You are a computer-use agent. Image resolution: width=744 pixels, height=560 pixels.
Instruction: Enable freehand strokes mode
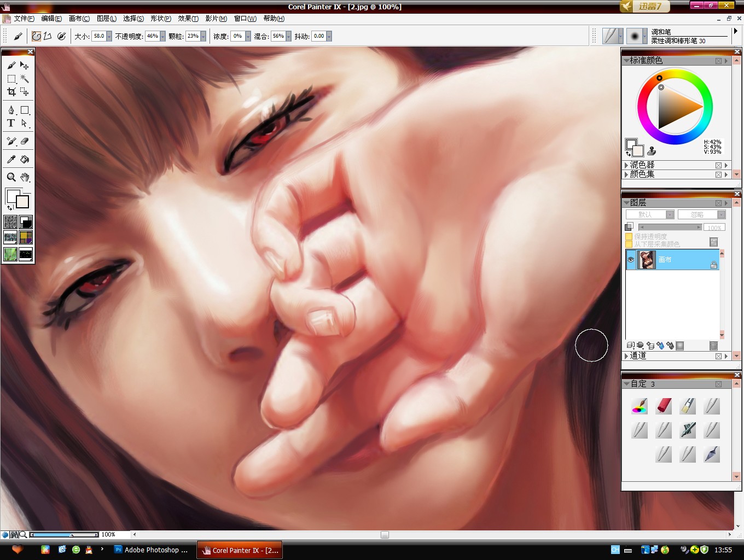point(36,36)
